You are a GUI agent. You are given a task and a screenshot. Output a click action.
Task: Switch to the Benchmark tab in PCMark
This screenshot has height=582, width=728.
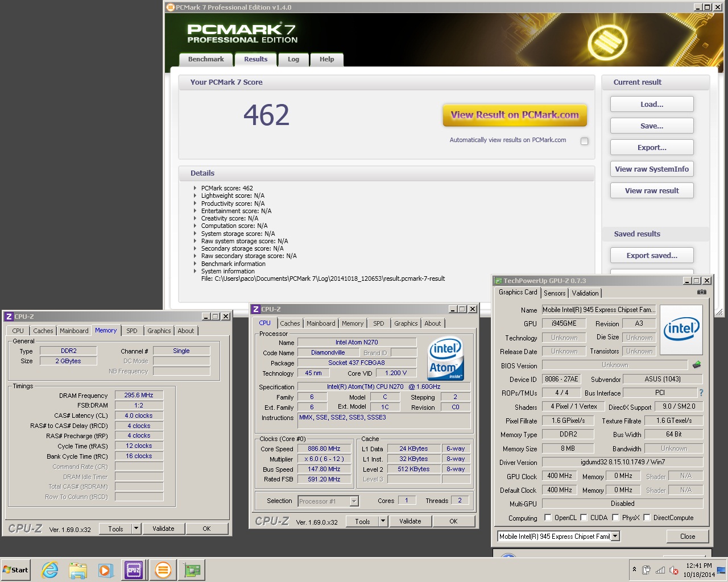click(206, 59)
